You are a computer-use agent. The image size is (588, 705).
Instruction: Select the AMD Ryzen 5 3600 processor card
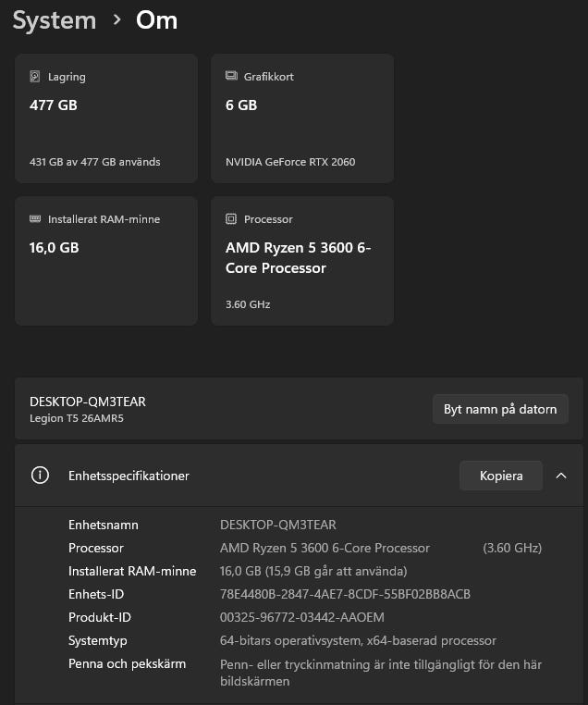[302, 261]
